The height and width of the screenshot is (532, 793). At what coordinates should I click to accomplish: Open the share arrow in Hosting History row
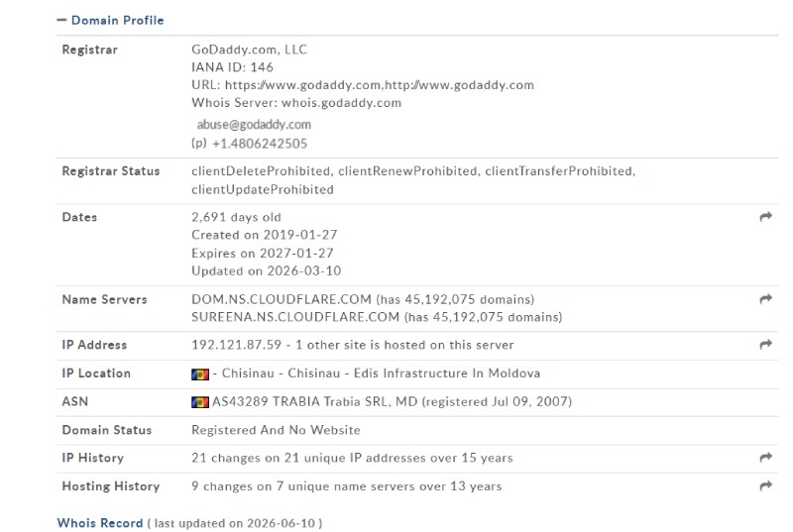click(x=765, y=485)
